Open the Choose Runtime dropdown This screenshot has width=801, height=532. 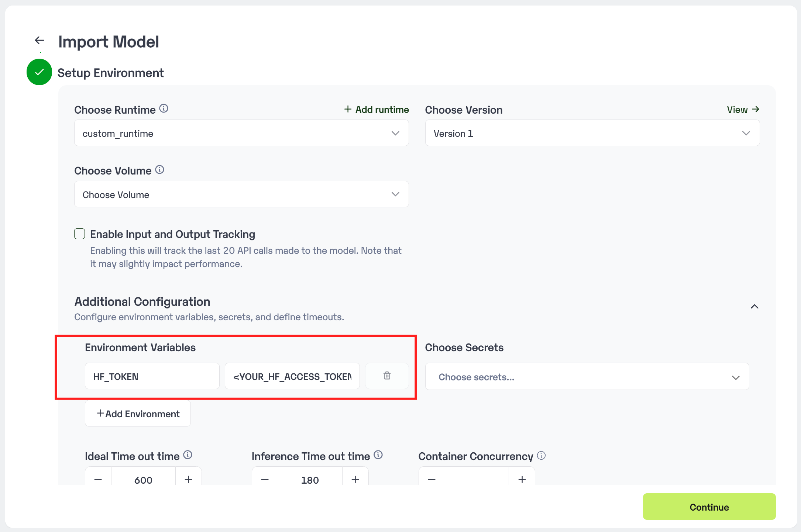[x=241, y=133]
